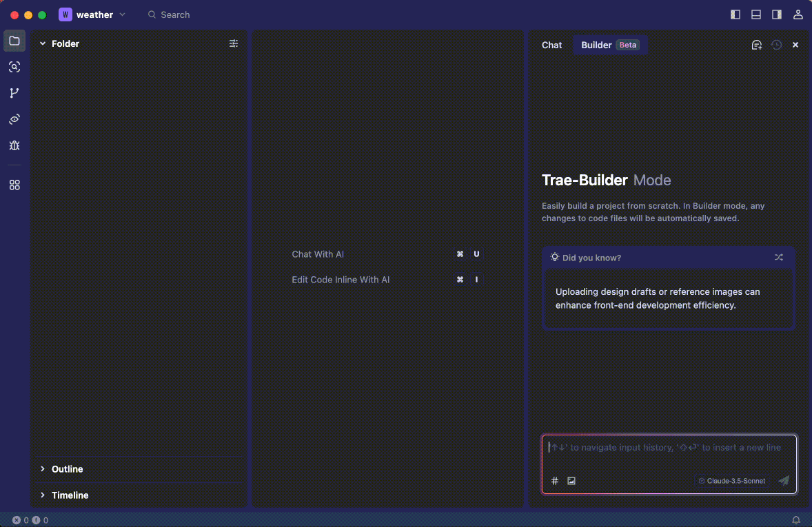Click the image upload icon in chat input
Image resolution: width=812 pixels, height=527 pixels.
click(x=571, y=481)
